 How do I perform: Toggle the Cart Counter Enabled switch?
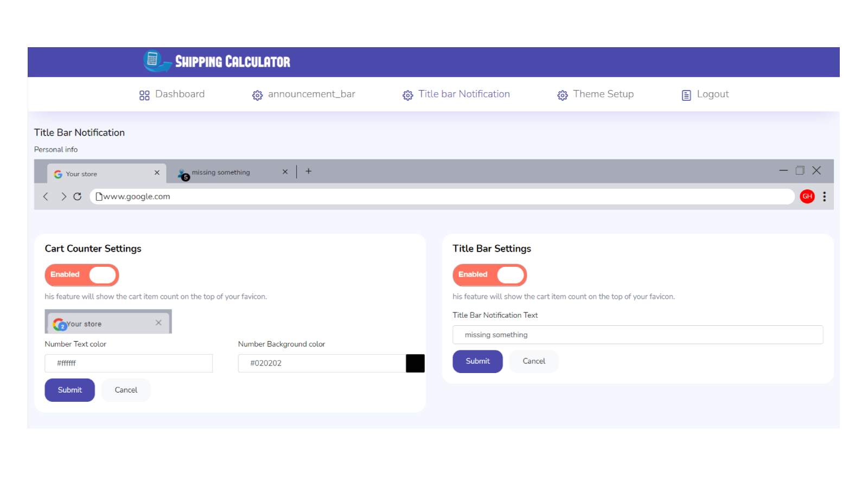click(81, 275)
